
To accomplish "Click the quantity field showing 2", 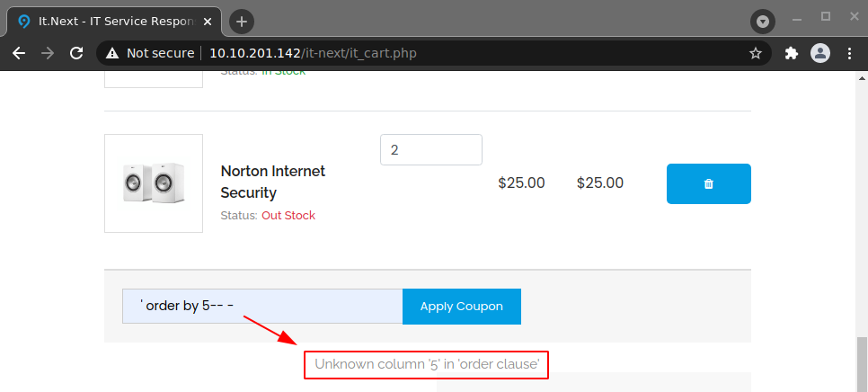I will click(430, 150).
